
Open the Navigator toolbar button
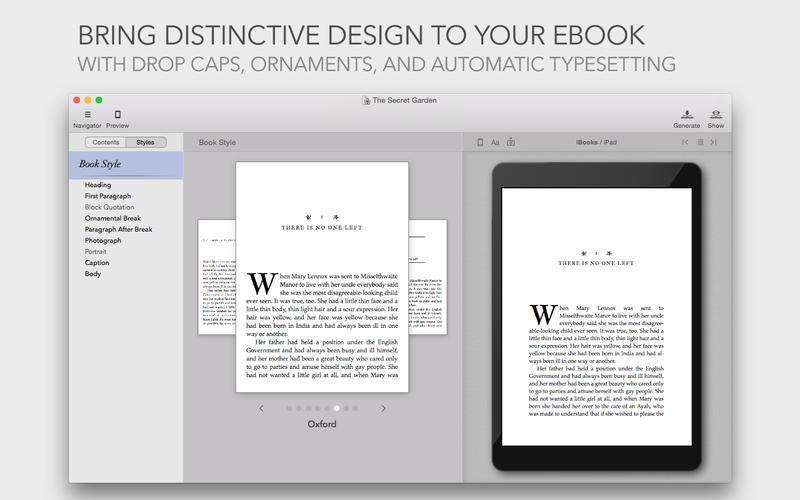pos(87,119)
